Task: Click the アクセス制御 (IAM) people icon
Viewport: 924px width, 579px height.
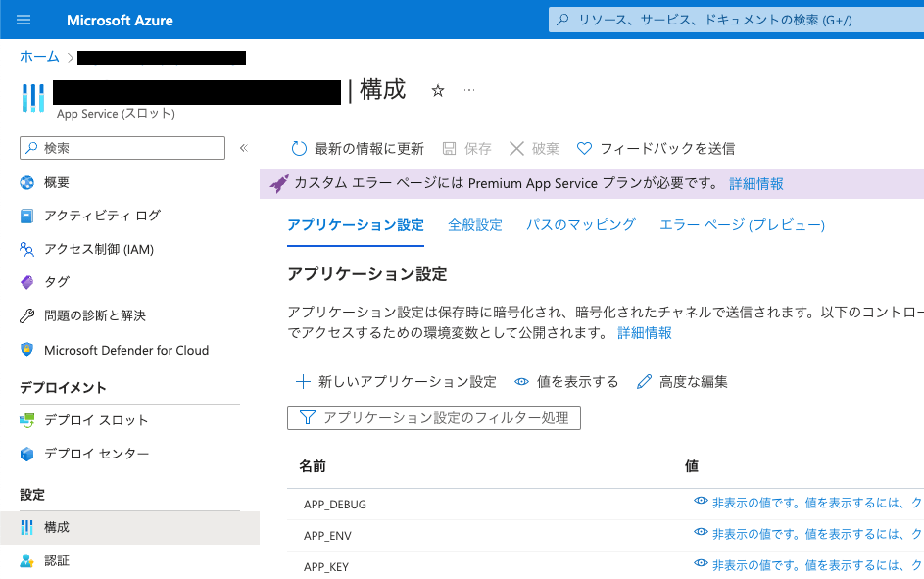Action: (x=27, y=249)
